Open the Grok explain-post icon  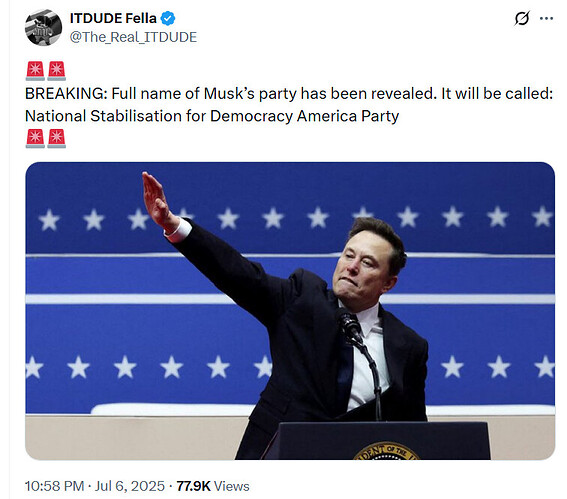click(x=522, y=18)
